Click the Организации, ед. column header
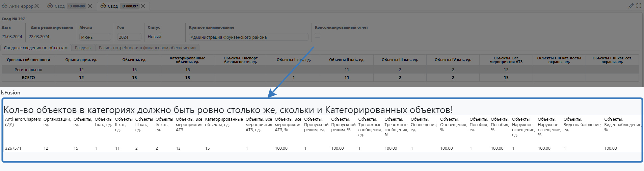 click(x=81, y=60)
